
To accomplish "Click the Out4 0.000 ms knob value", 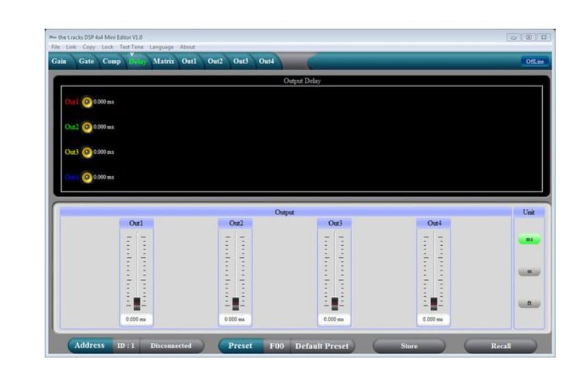I will point(103,177).
